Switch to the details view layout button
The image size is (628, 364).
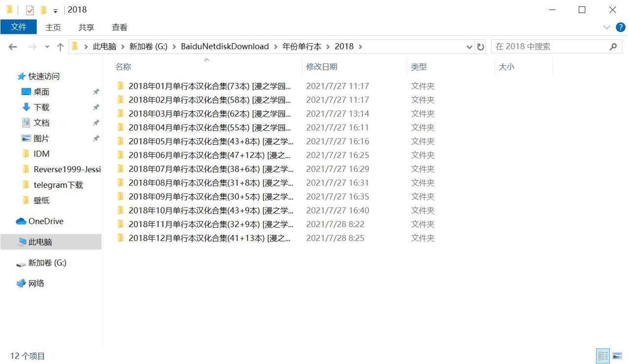tap(603, 356)
